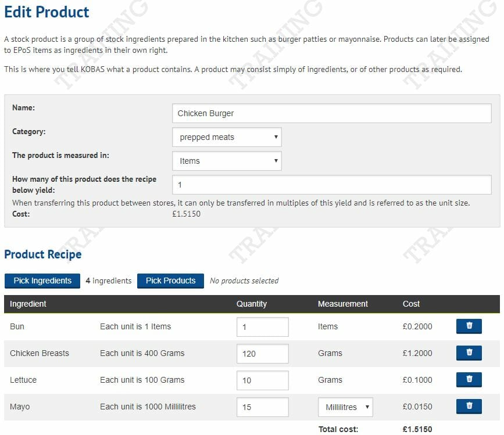
Task: Click the Pick Ingredients button
Action: 42,281
